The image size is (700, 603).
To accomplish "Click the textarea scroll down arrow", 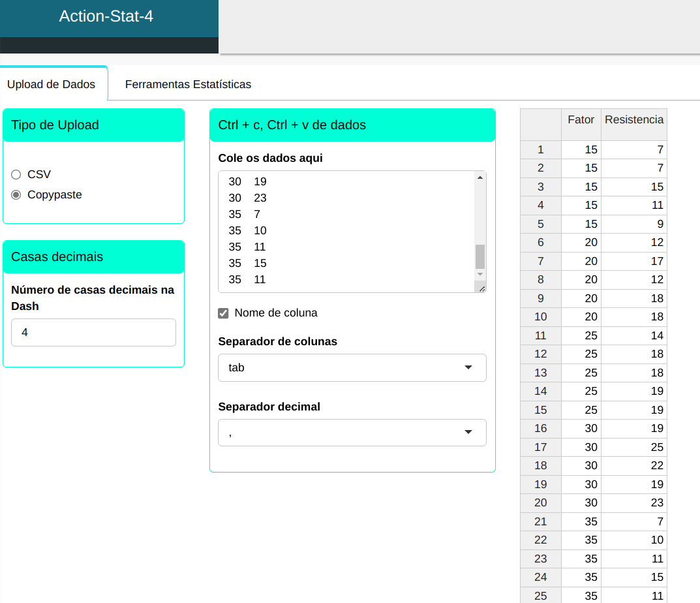I will coord(480,275).
